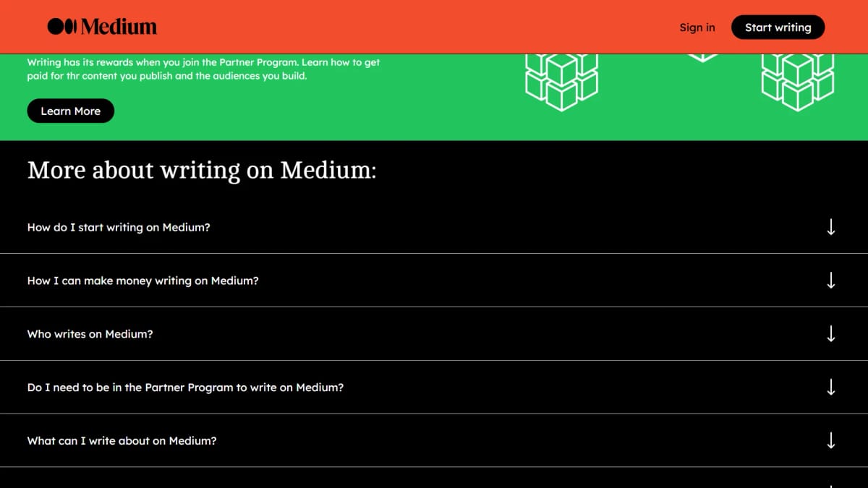Click the left stacked cubes illustration
Image resolution: width=868 pixels, height=488 pixels.
click(561, 82)
